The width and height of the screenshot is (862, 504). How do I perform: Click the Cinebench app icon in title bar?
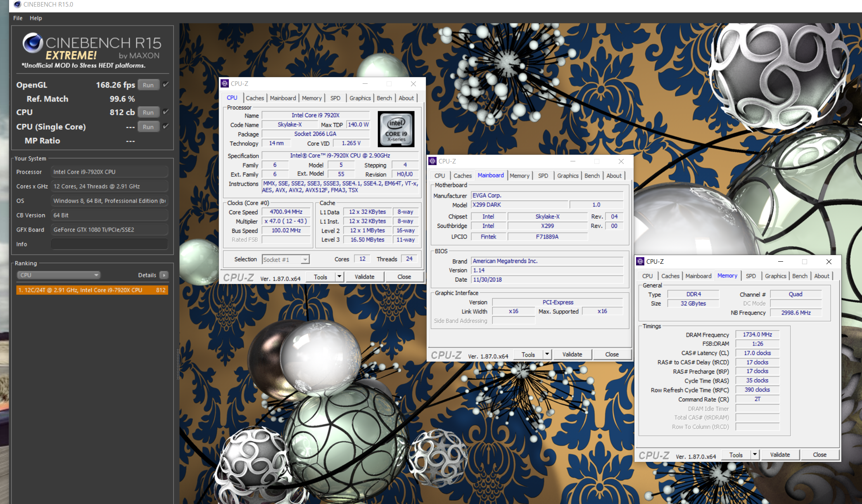click(x=17, y=5)
